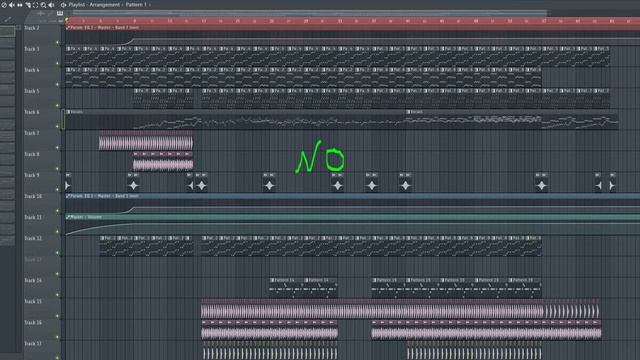Toggle mute dot for Track 5
The width and height of the screenshot is (640, 360).
pos(58,105)
